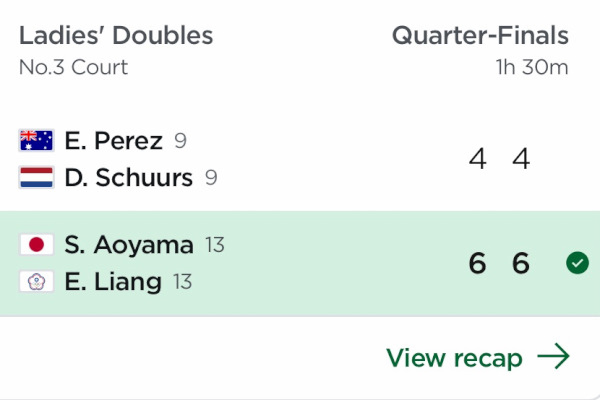Open E. Liang player profile
Viewport: 600px width, 400px height.
[x=113, y=282]
